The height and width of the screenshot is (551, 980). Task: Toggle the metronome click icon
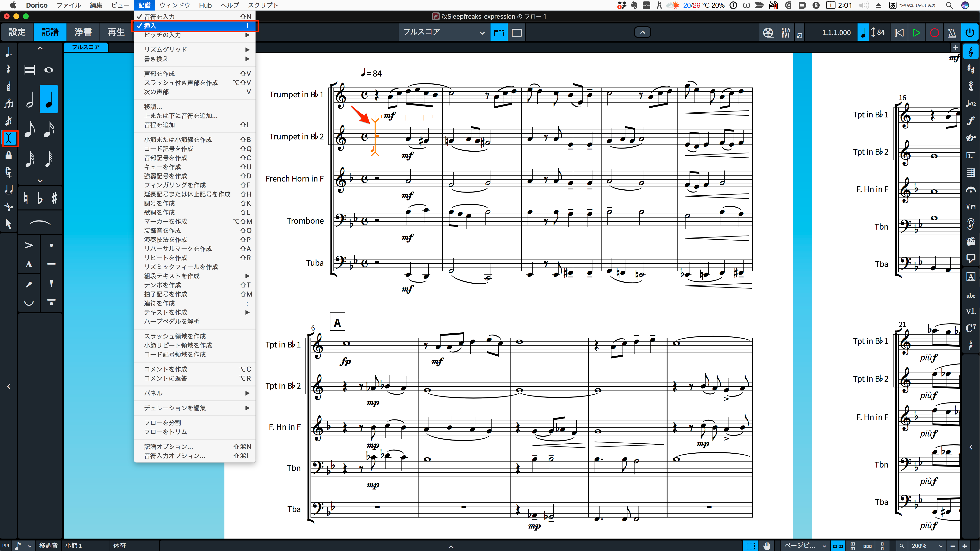952,33
